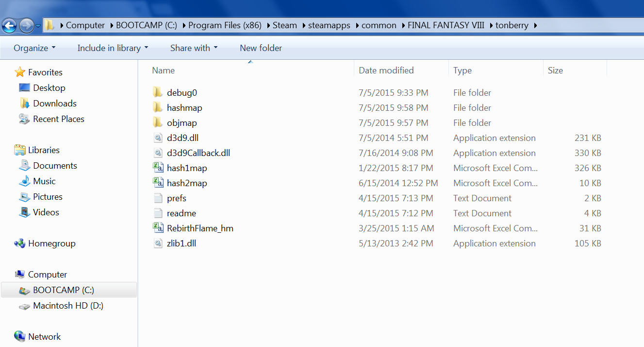The width and height of the screenshot is (644, 347).
Task: Click date 5/13/2013 2:42 PM
Action: pos(396,243)
